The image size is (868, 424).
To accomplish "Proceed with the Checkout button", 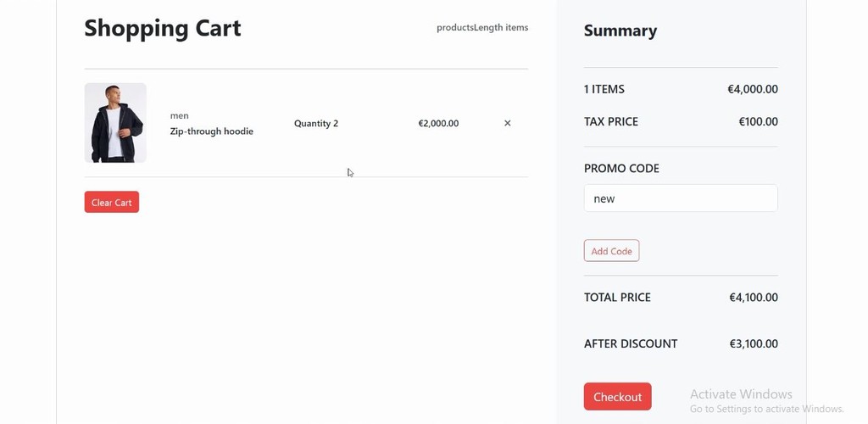I will (x=617, y=397).
